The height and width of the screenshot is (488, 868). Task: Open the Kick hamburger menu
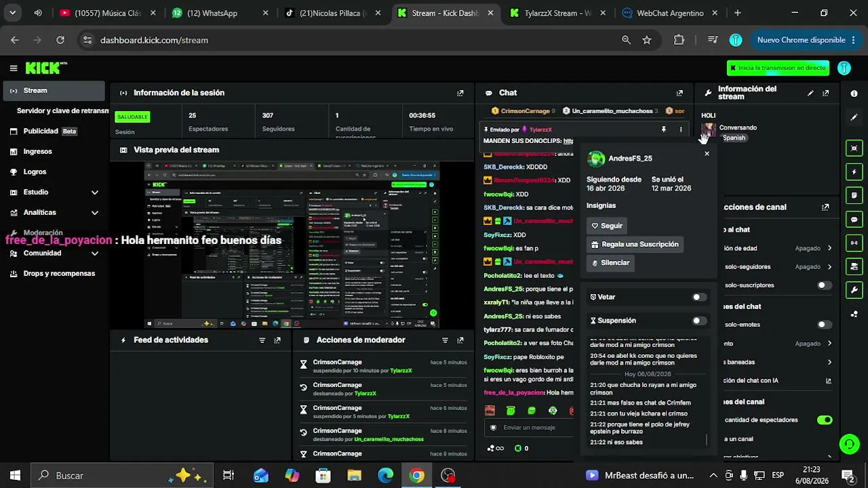click(x=14, y=68)
